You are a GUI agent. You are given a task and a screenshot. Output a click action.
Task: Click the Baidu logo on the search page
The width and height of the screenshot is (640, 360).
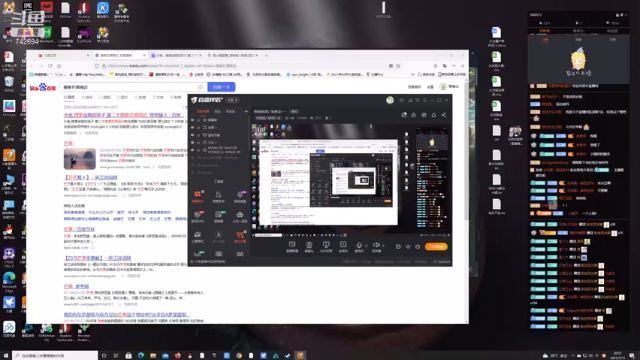pyautogui.click(x=42, y=87)
